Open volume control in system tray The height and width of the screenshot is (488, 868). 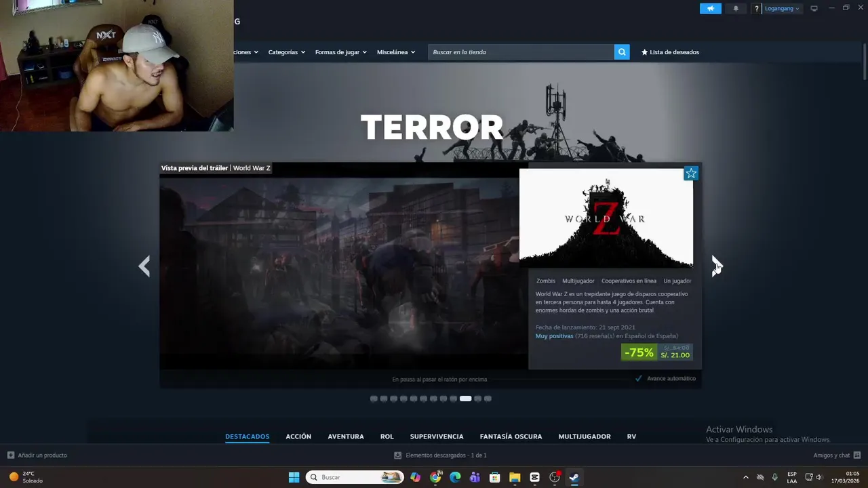point(819,477)
